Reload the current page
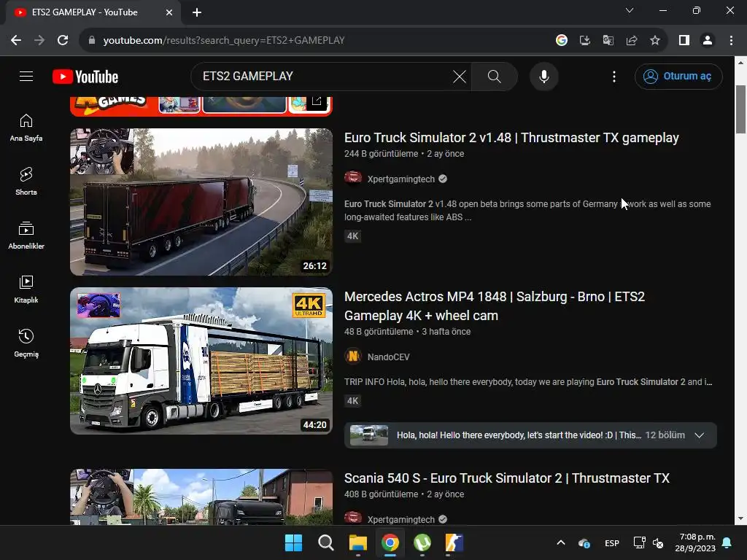Image resolution: width=747 pixels, height=560 pixels. click(x=63, y=41)
